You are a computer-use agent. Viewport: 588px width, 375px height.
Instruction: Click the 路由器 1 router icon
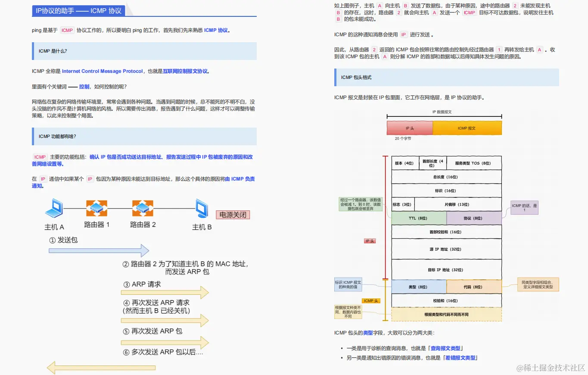[x=96, y=207]
